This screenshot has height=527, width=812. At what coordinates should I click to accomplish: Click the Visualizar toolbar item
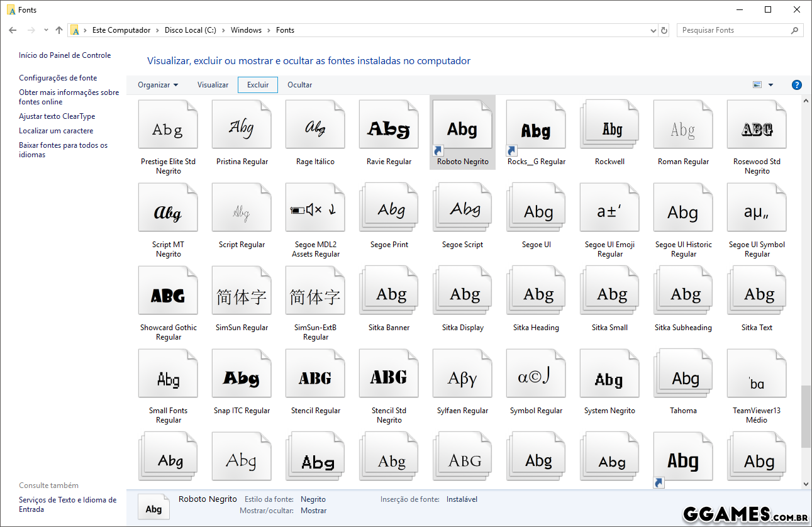(213, 85)
